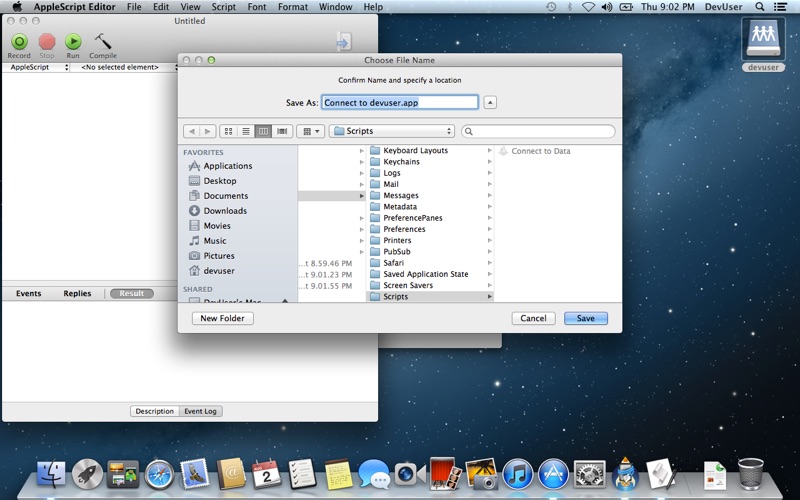Open Contacts from the Dock

[231, 474]
